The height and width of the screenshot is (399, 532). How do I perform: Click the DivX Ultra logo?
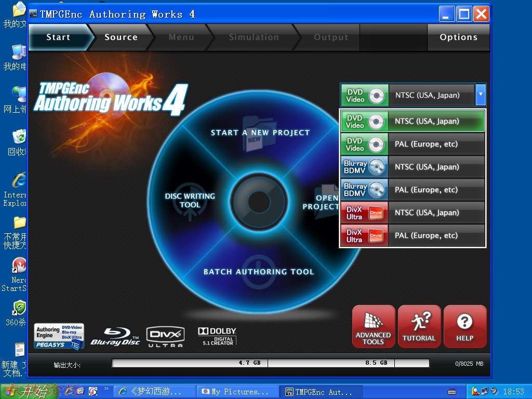165,337
